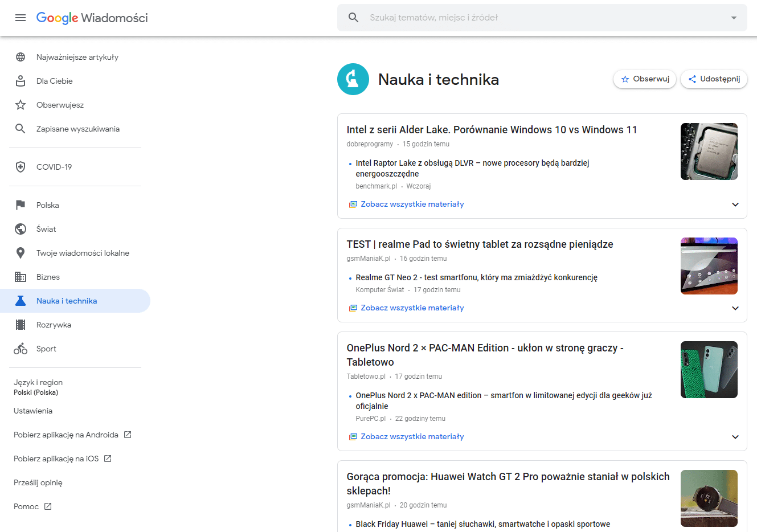Open the hamburger main menu

[x=21, y=18]
